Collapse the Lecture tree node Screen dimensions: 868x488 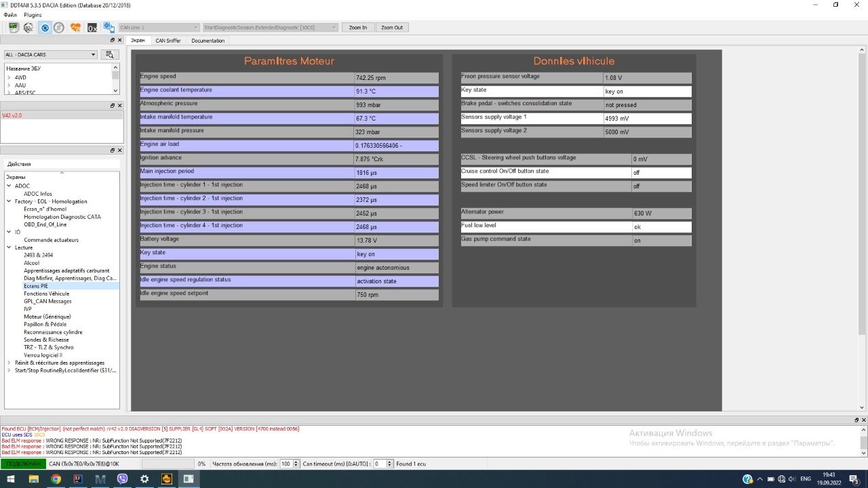tap(9, 247)
